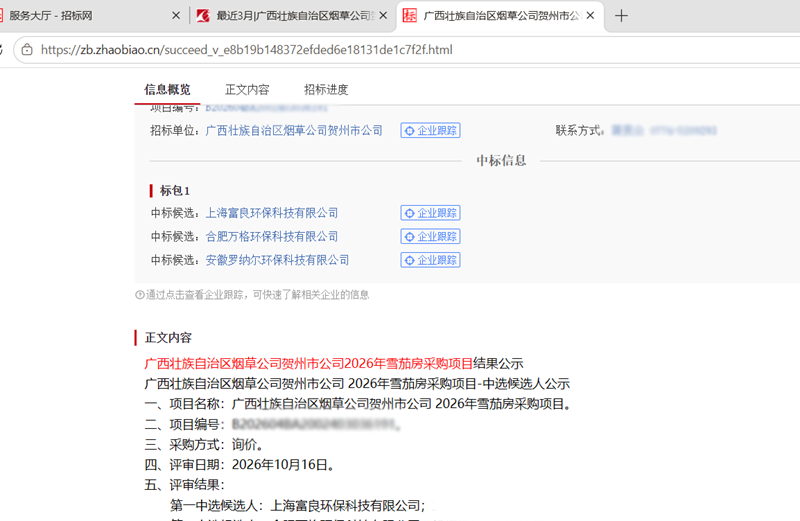Image resolution: width=800 pixels, height=521 pixels.
Task: Click favicon of the 最近3月 tab
Action: (203, 16)
